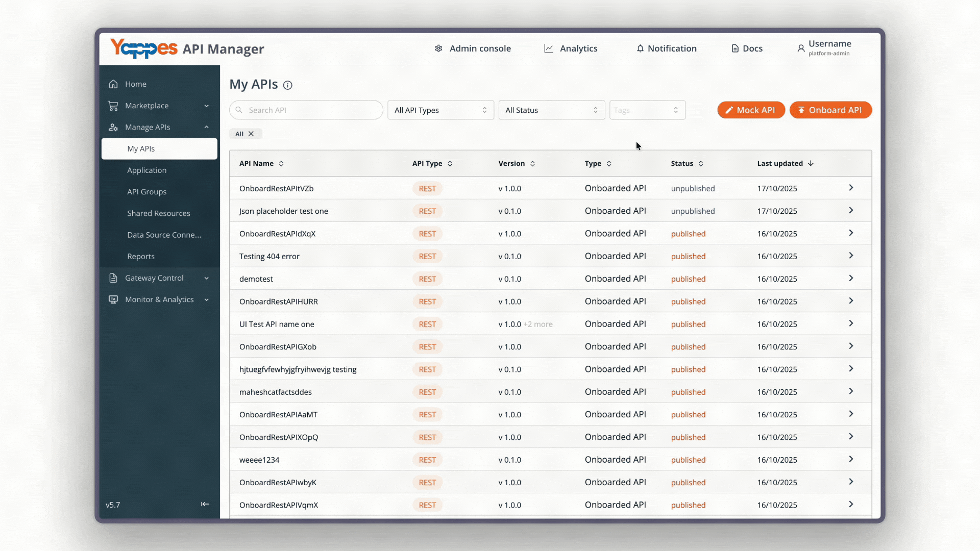Expand the Marketplace menu chevron
This screenshot has height=551, width=980.
pos(207,106)
